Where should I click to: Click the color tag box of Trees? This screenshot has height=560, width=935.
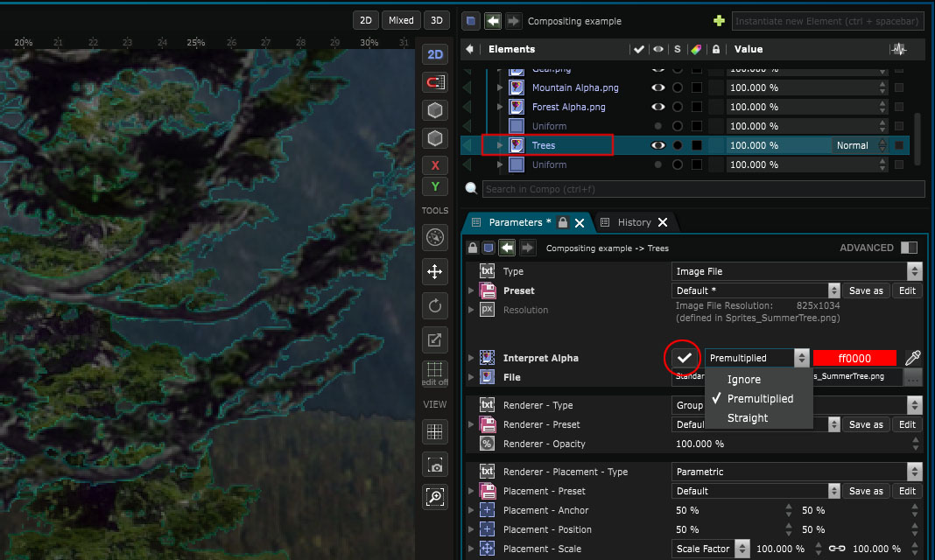click(697, 144)
